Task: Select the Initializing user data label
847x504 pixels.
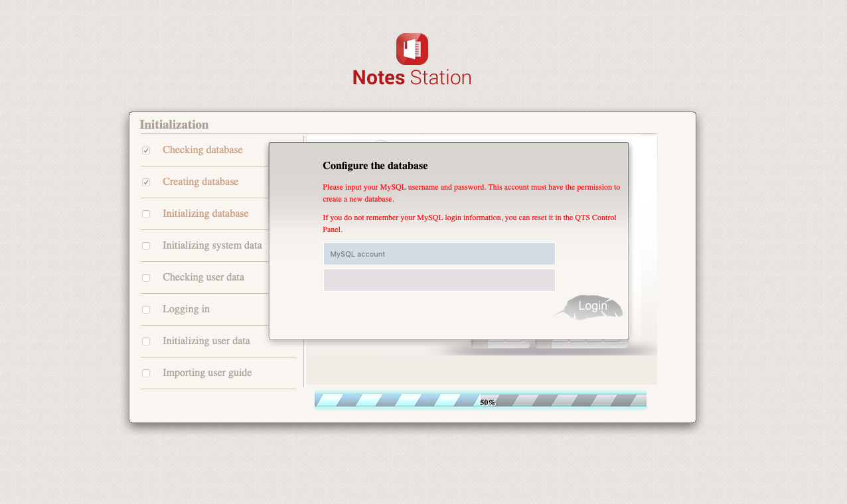Action: click(x=206, y=341)
